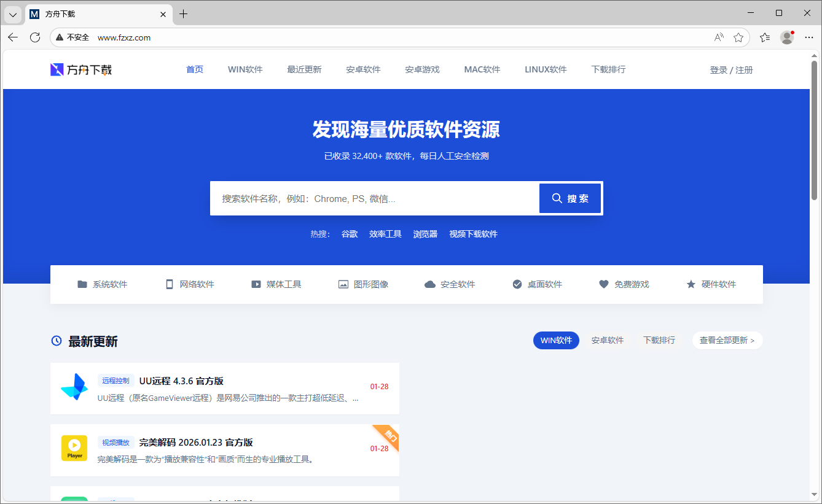The width and height of the screenshot is (822, 504).
Task: Select 首页 in the navigation bar
Action: click(x=194, y=69)
